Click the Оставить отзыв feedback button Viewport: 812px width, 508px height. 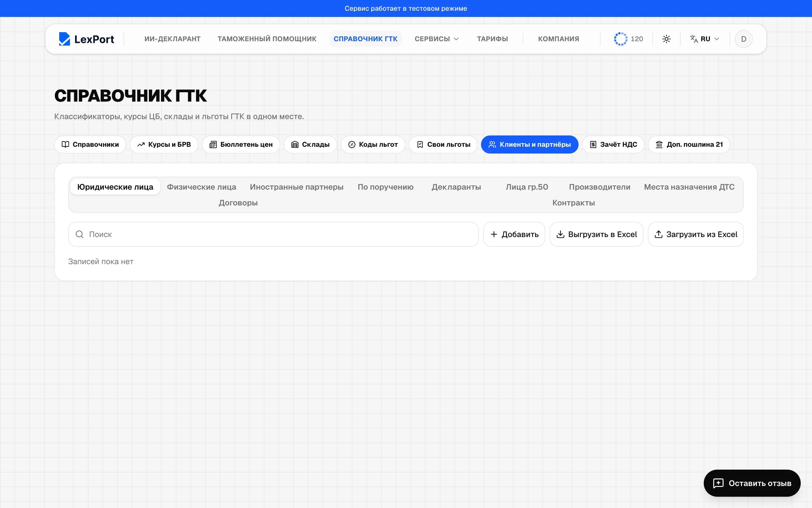click(x=752, y=483)
